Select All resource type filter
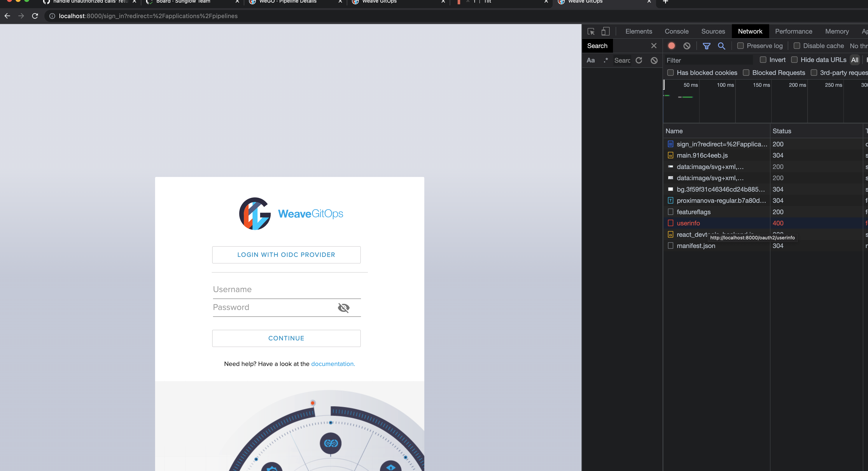This screenshot has width=868, height=471. coord(854,60)
